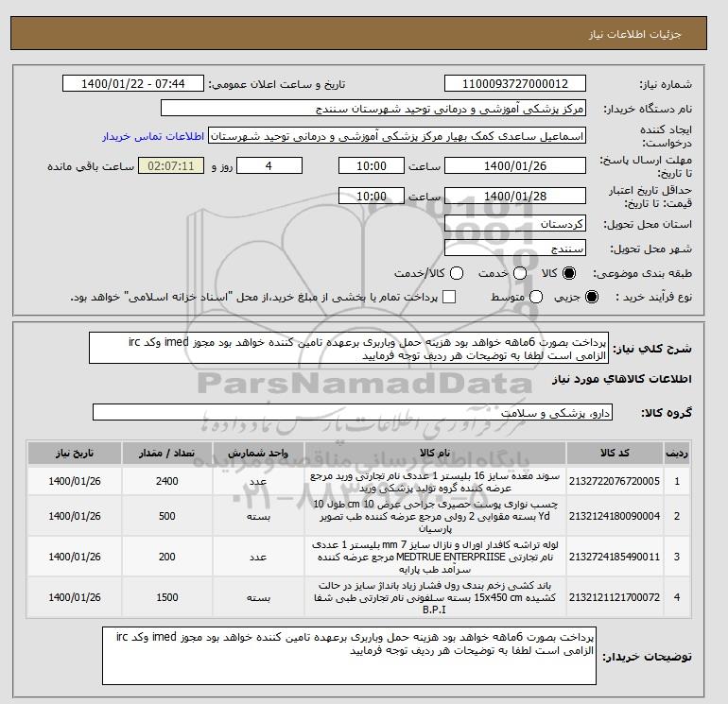The width and height of the screenshot is (728, 704).
Task: Click the تاریخ نیاز column header
Action: pos(75,454)
